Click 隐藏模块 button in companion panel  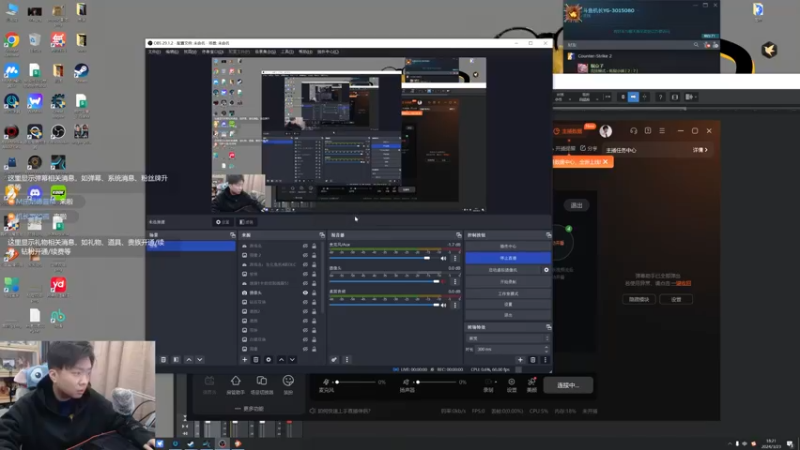(639, 299)
